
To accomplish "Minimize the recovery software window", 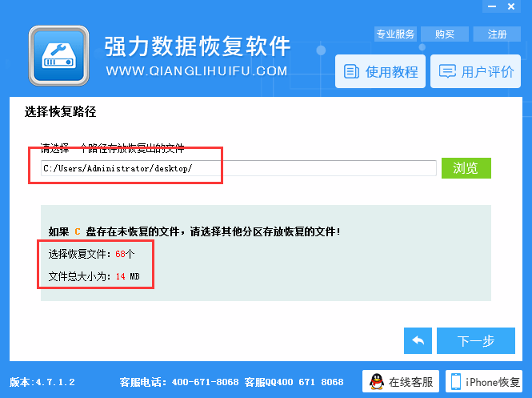I will (492, 6).
